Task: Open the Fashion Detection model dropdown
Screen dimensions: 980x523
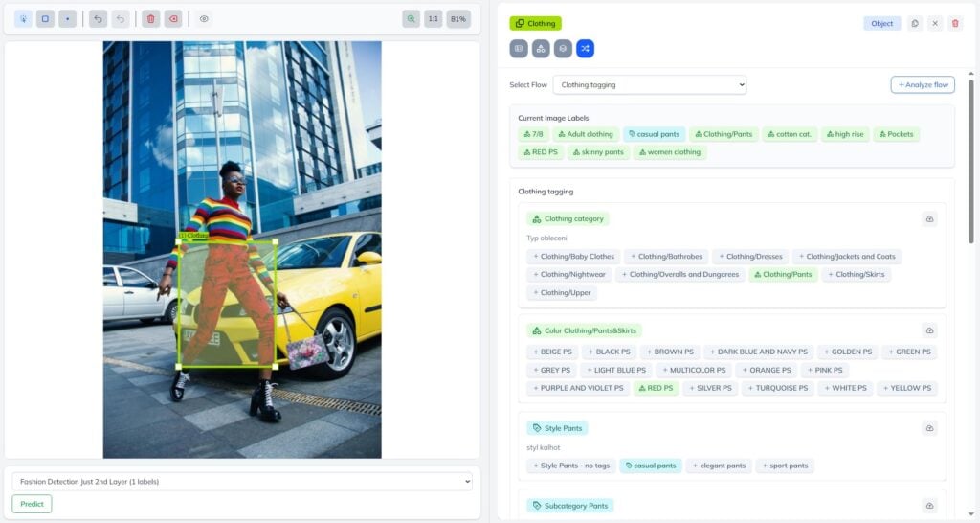Action: [242, 481]
